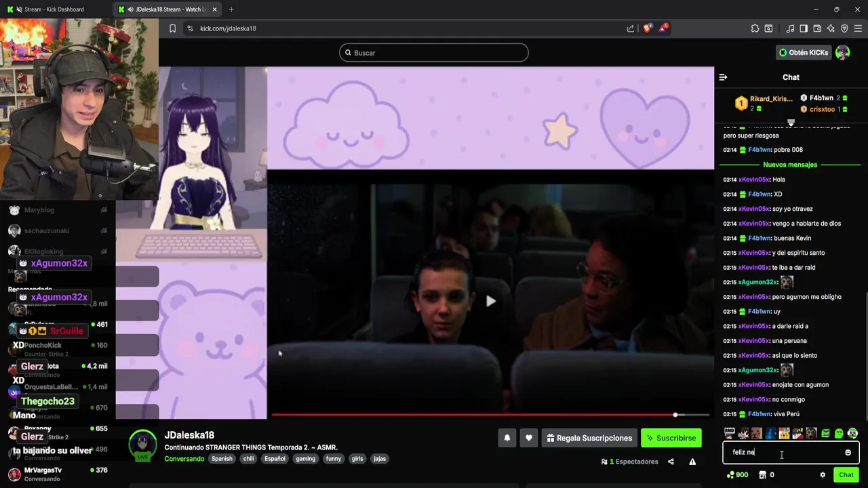Open browser hamburger main menu
The image size is (868, 488).
(x=859, y=28)
